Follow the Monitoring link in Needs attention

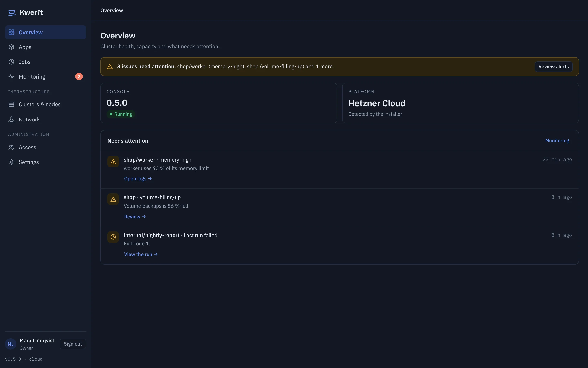coord(557,141)
